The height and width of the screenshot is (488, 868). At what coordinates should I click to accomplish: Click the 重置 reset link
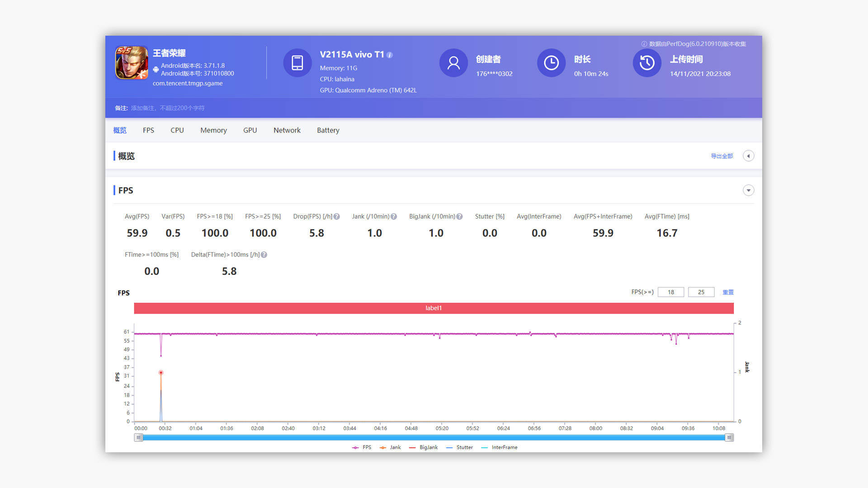click(728, 292)
